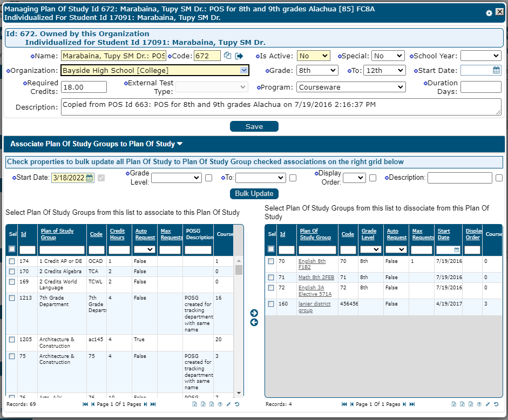Enable the bulk update Description checkbox

[499, 178]
